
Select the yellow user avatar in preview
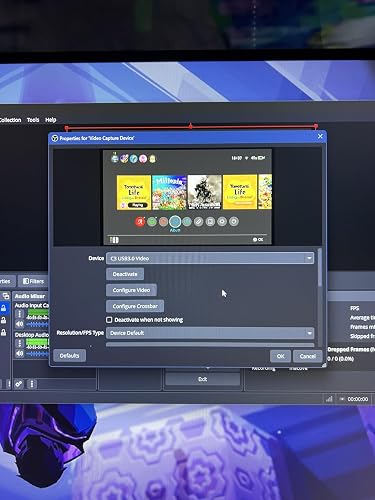tap(152, 159)
